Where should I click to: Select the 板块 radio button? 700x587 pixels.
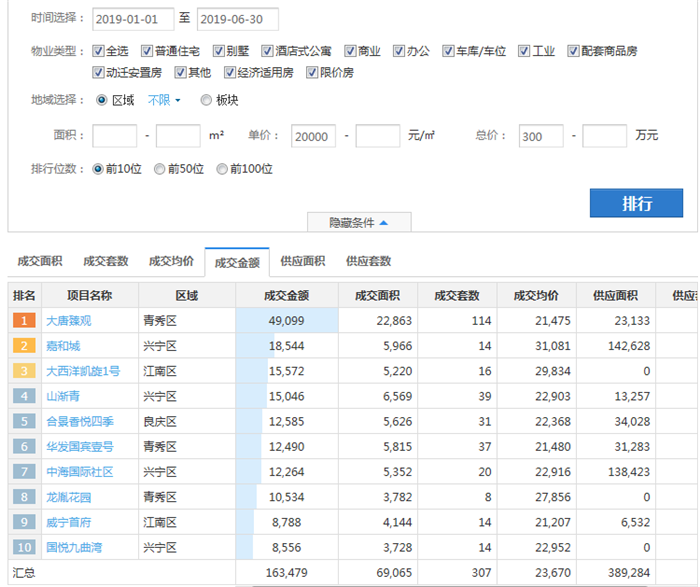pos(206,100)
